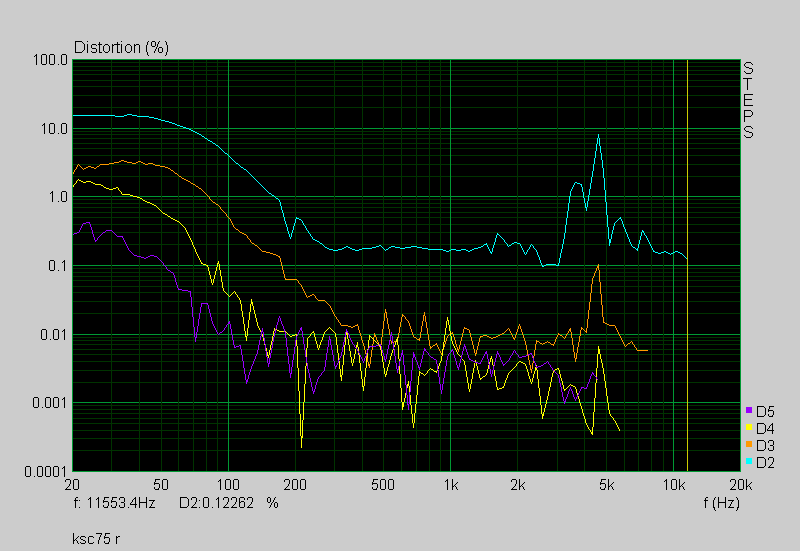Viewport: 800px width, 551px height.
Task: Select the D2 legend label
Action: [x=765, y=463]
